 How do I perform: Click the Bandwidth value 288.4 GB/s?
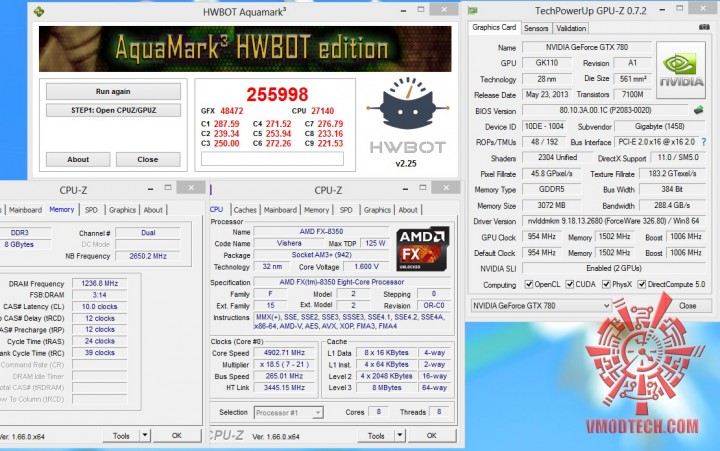672,205
